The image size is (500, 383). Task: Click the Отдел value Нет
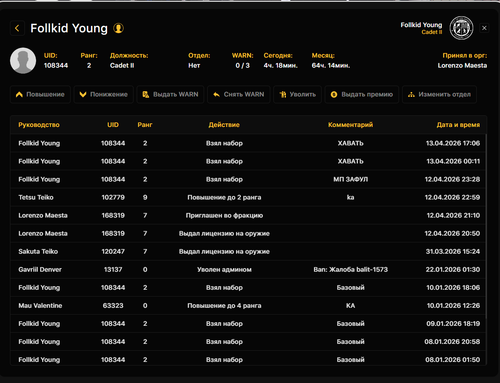tap(194, 66)
